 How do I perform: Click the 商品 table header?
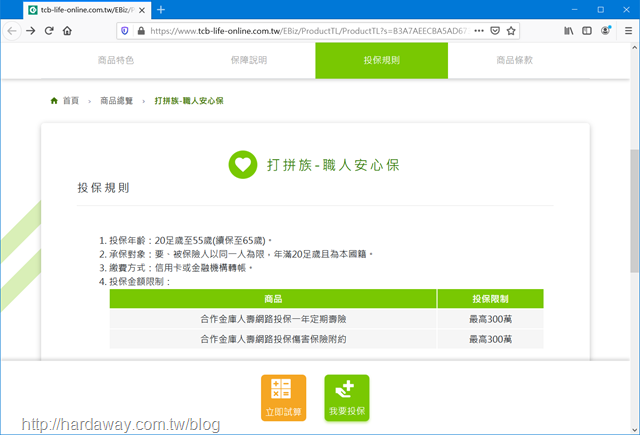273,299
